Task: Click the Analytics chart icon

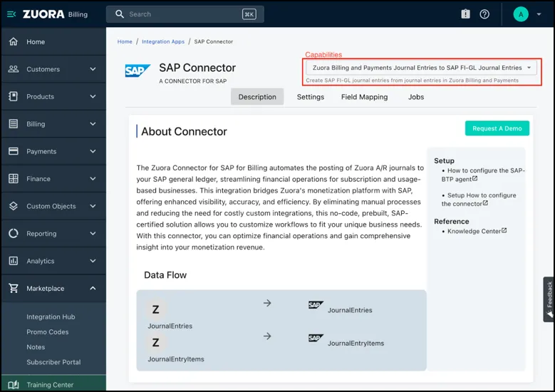Action: click(x=14, y=261)
